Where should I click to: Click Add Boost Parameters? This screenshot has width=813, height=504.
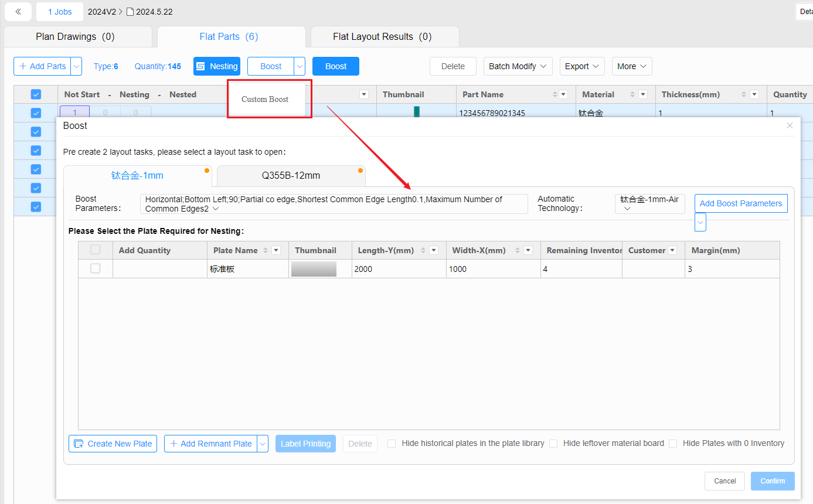pyautogui.click(x=741, y=203)
